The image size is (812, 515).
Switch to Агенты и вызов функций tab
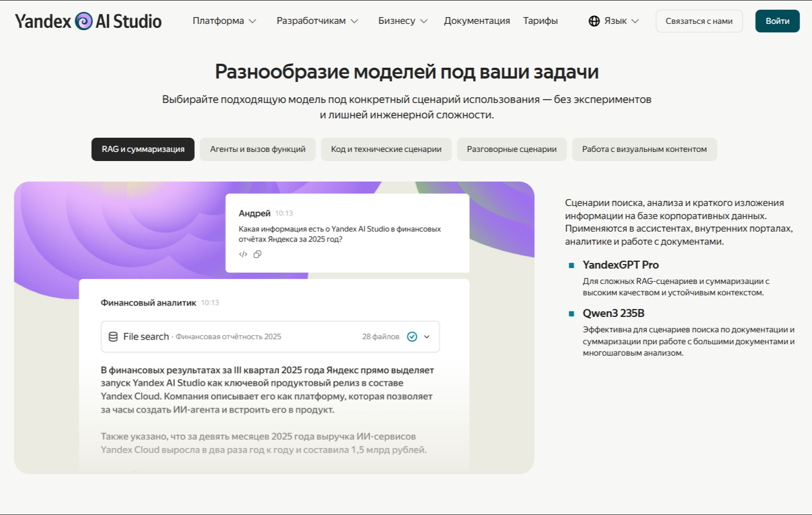258,149
